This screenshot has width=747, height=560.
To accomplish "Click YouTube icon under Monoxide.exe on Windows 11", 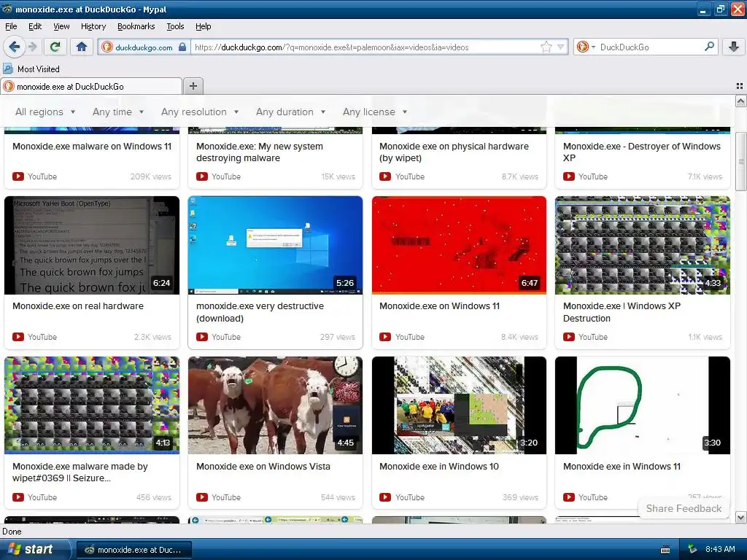I will pos(385,337).
